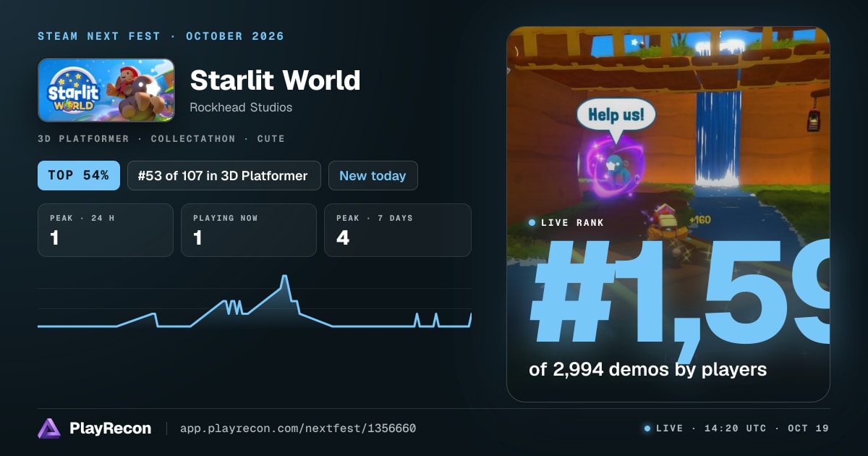Click the blue live dot in the footer
Image resolution: width=868 pixels, height=456 pixels.
[x=647, y=428]
